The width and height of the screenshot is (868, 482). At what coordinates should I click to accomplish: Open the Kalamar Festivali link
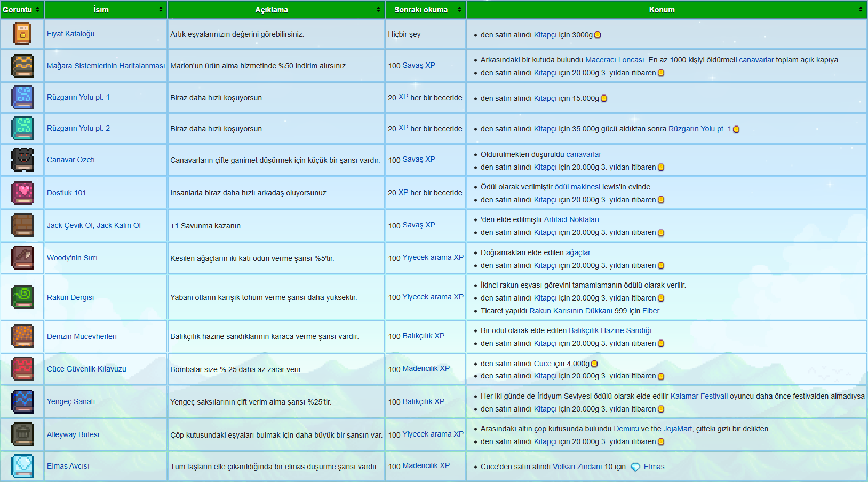coord(699,396)
